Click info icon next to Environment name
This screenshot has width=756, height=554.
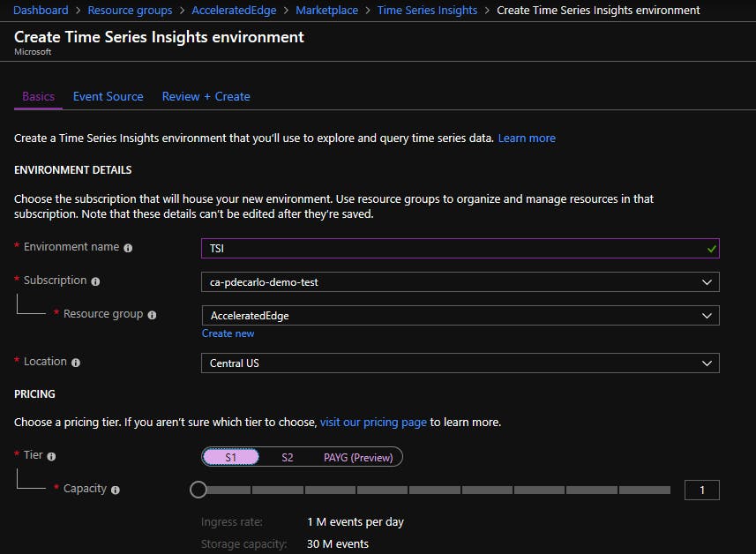[x=128, y=249]
